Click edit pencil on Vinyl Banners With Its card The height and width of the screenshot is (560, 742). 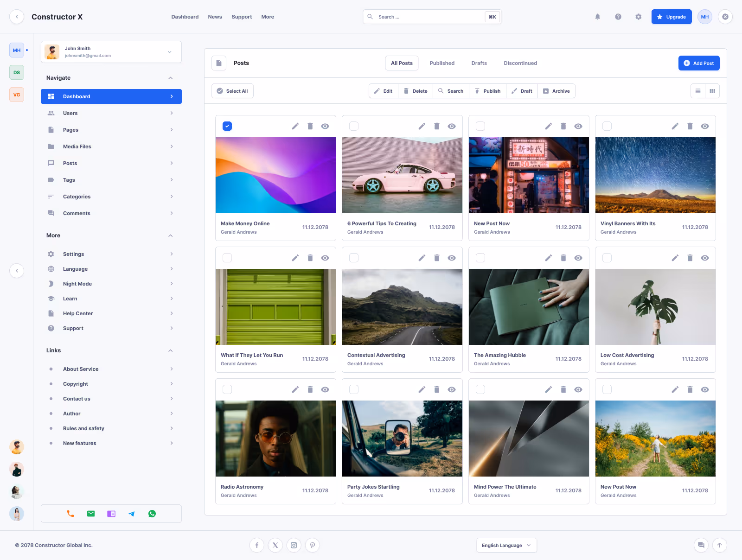tap(675, 126)
